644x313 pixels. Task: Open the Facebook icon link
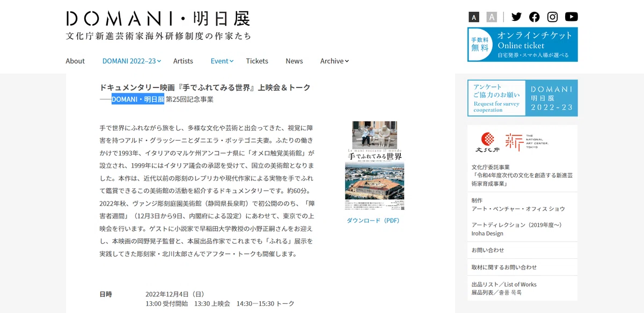click(535, 17)
